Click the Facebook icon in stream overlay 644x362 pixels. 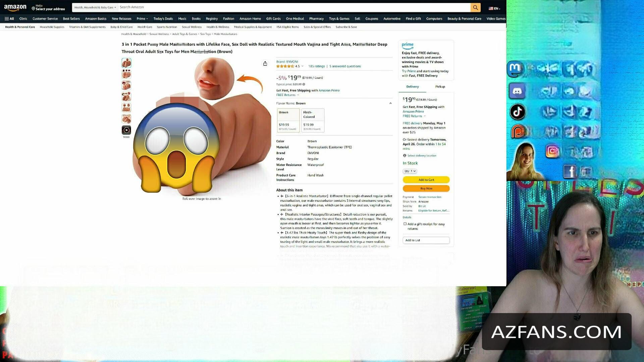(x=570, y=171)
